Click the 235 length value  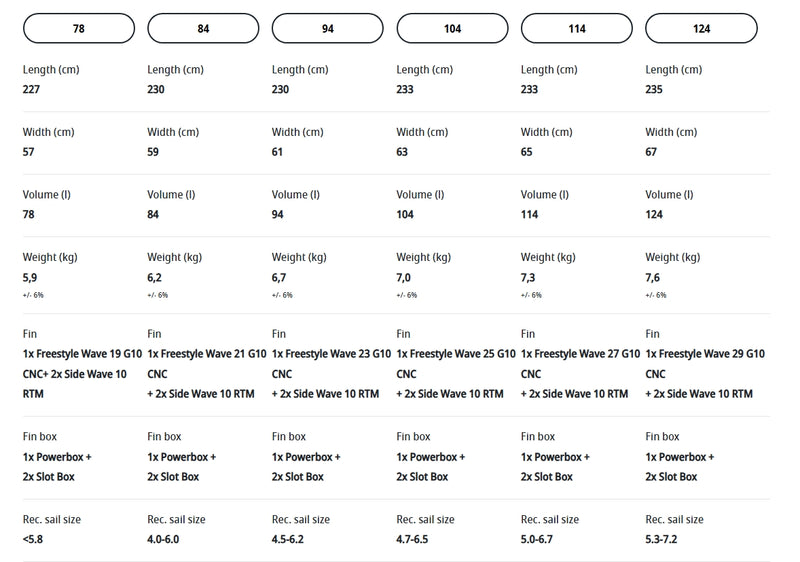click(655, 90)
